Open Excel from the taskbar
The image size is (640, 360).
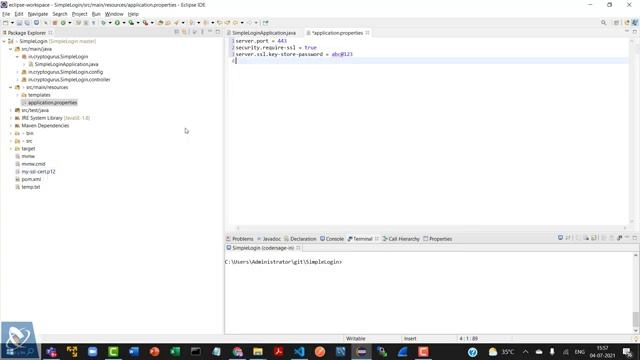tap(175, 352)
